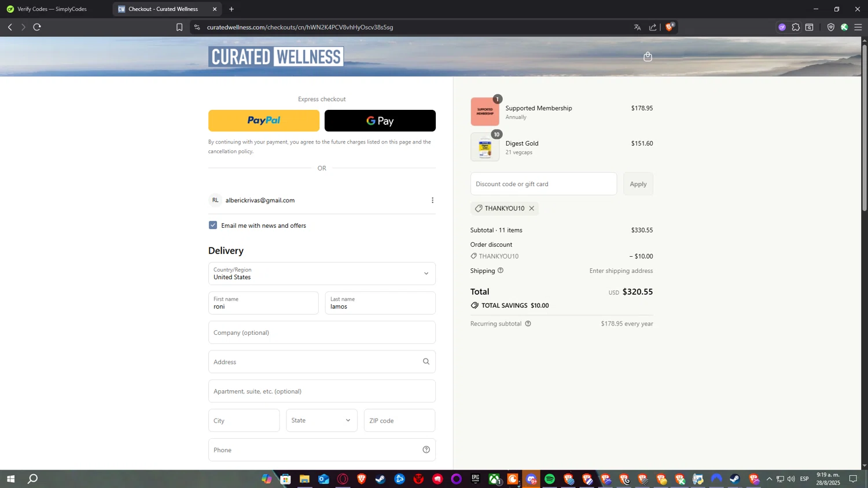Click Apartment, suite, etc. field
Image resolution: width=868 pixels, height=488 pixels.
pyautogui.click(x=322, y=391)
